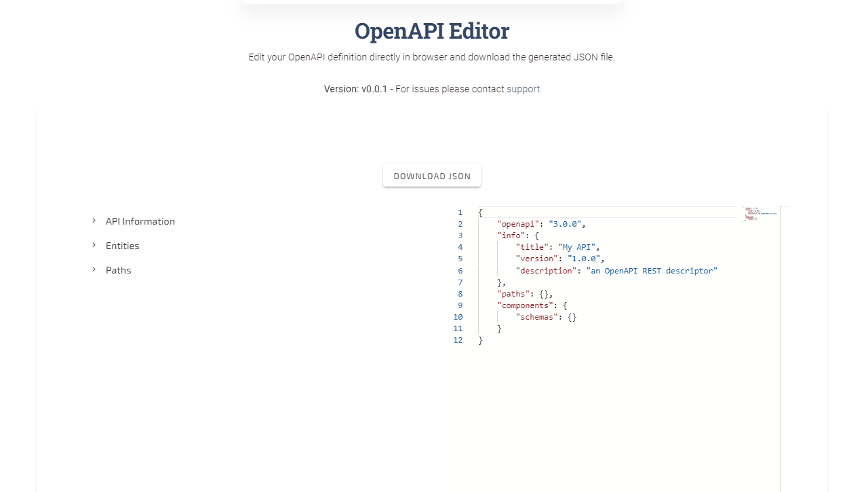Place cursor on the "openapi" version line
The image size is (868, 492).
[540, 223]
